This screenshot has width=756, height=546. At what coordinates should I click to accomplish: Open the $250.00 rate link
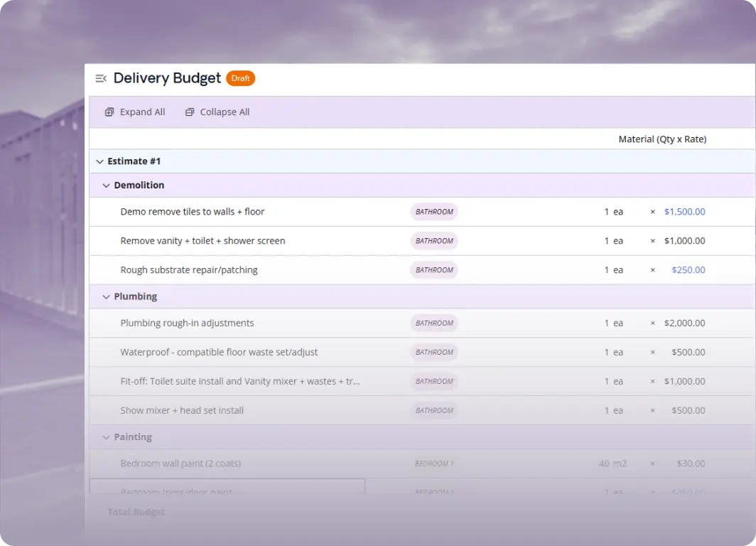click(687, 269)
